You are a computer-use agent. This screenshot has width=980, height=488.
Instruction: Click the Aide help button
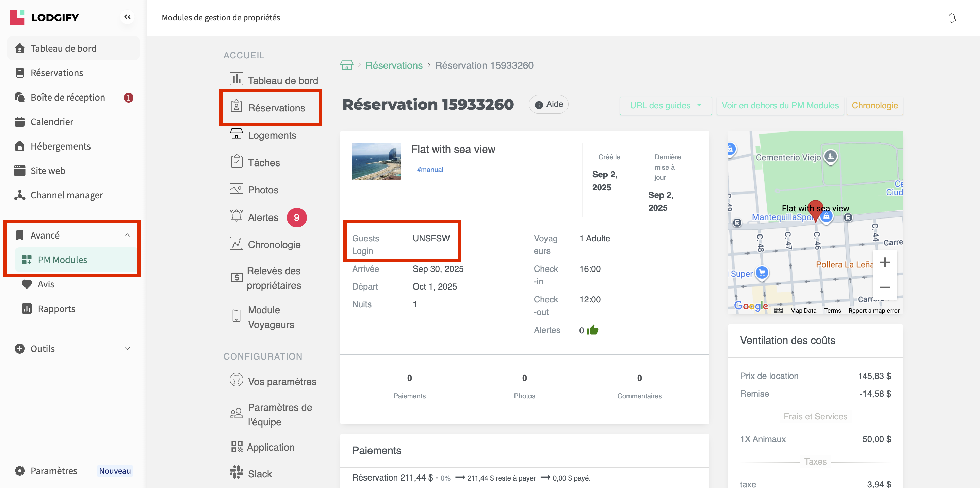[x=548, y=105]
